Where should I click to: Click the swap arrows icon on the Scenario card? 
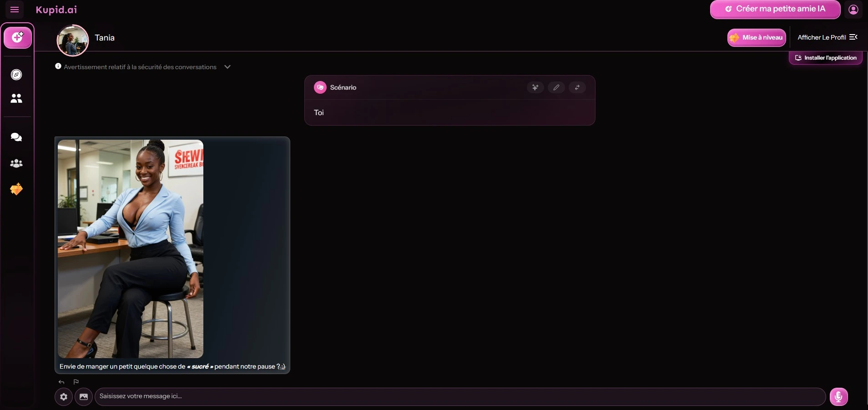tap(578, 87)
